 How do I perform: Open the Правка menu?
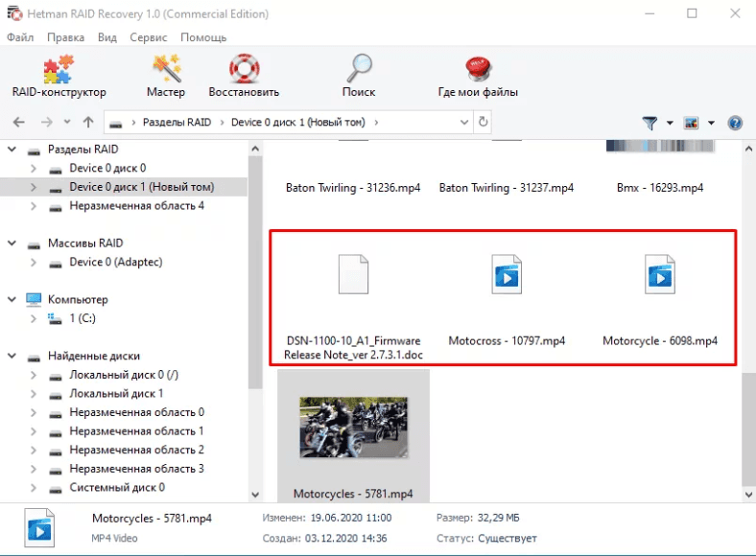(65, 37)
